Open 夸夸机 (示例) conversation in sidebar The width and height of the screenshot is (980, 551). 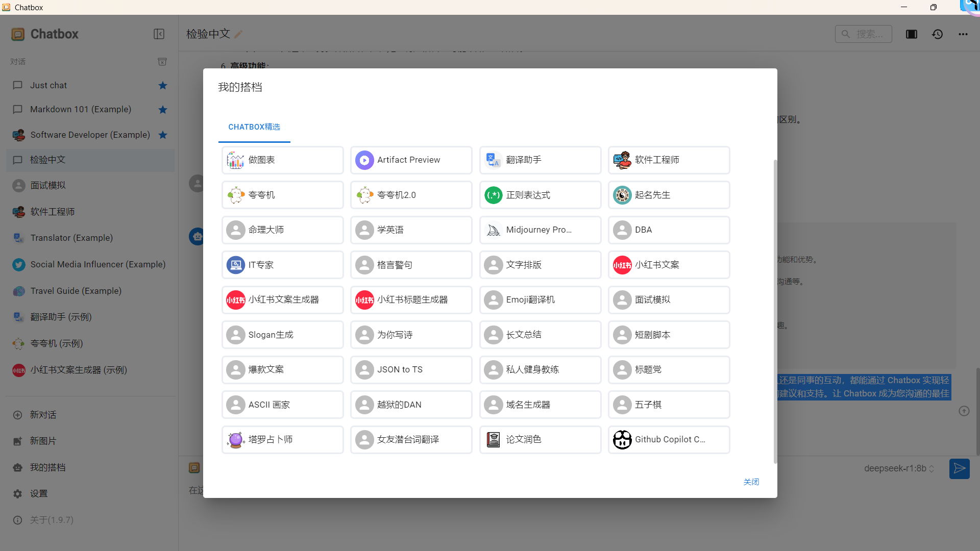pos(90,344)
